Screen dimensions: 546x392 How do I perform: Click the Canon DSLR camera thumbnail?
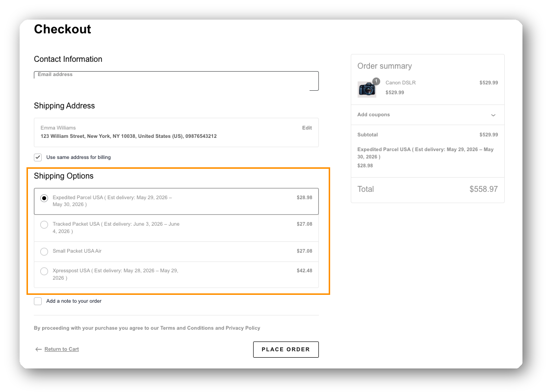[366, 89]
